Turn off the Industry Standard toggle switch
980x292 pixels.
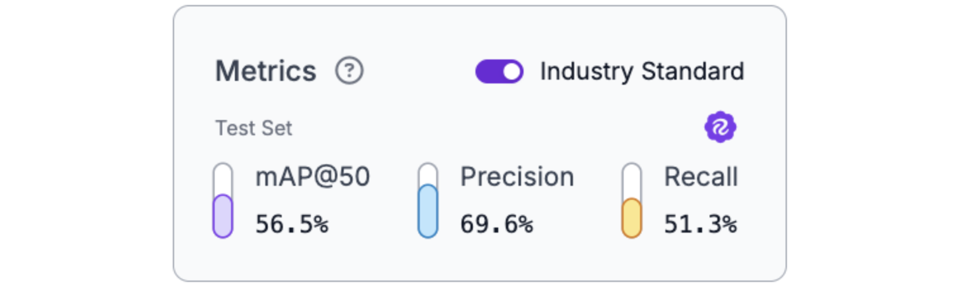[x=499, y=71]
